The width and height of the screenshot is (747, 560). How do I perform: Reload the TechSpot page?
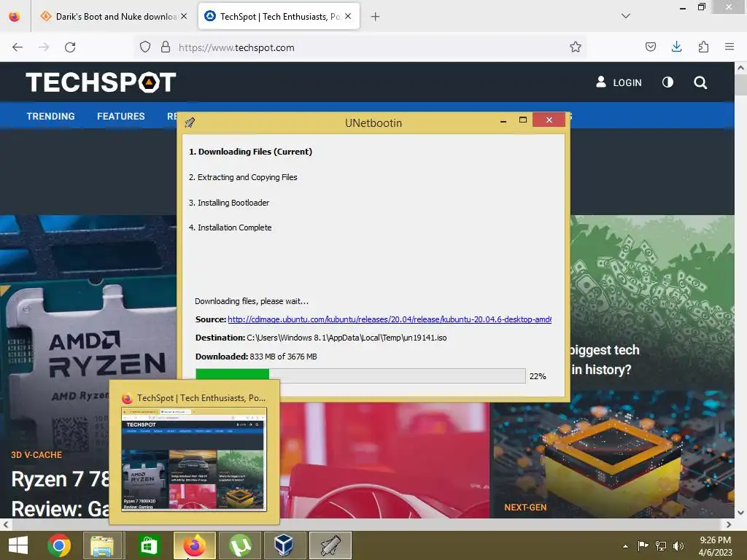[x=70, y=47]
